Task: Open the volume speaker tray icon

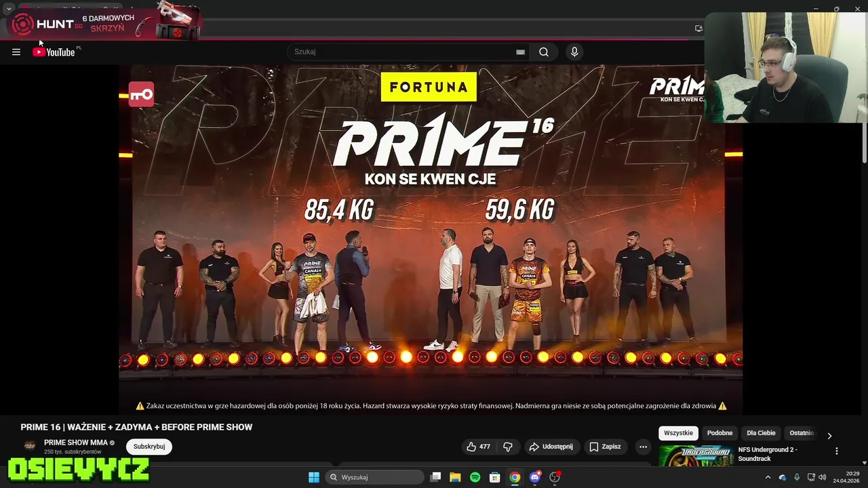Action: (x=822, y=477)
